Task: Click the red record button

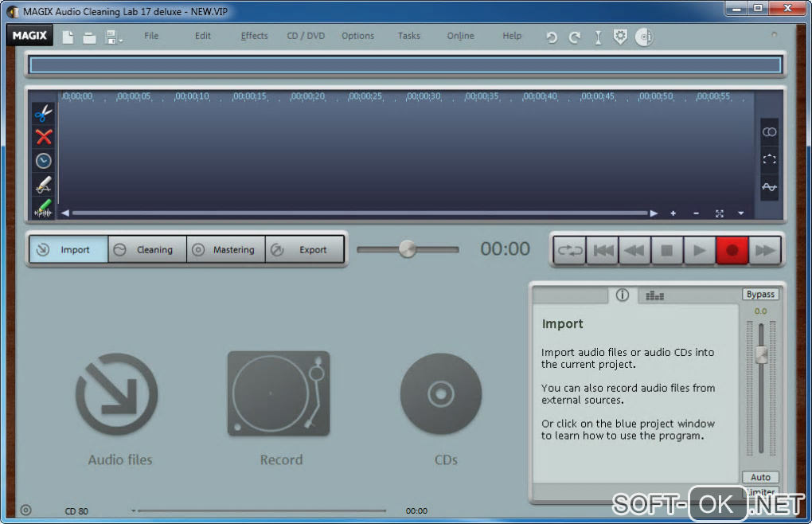Action: (x=732, y=251)
